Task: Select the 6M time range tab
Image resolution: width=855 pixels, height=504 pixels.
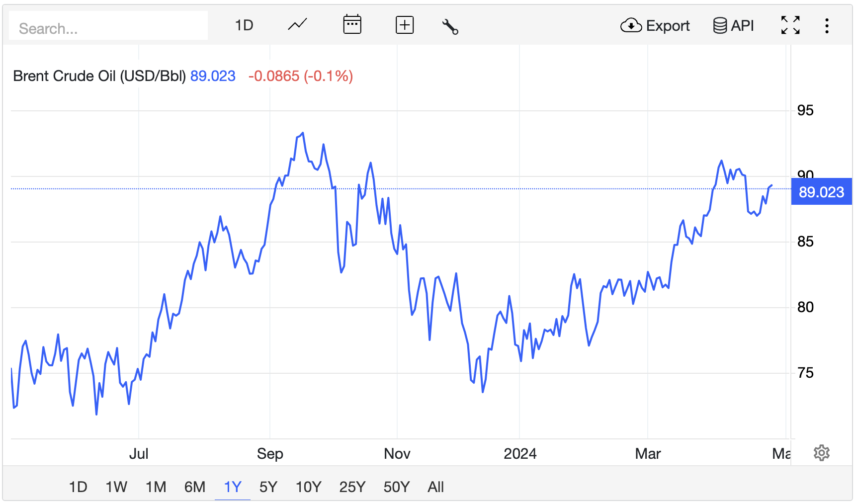Action: click(195, 487)
